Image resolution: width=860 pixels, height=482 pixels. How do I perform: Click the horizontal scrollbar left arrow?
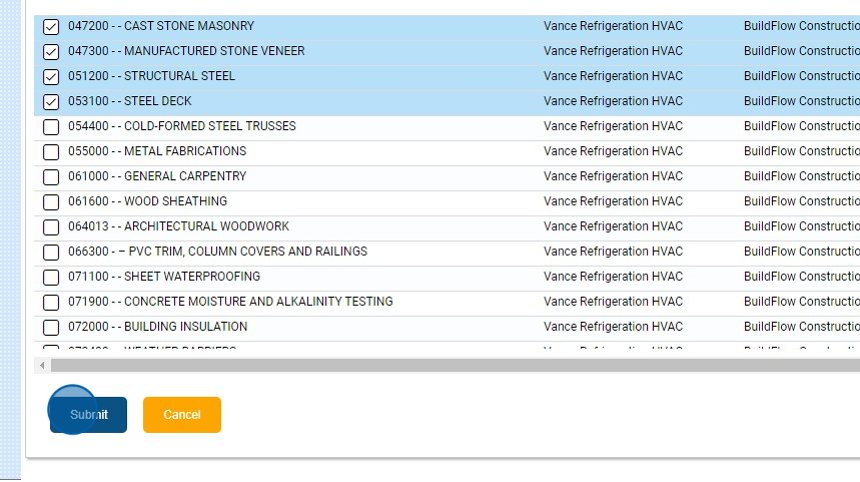pos(42,366)
